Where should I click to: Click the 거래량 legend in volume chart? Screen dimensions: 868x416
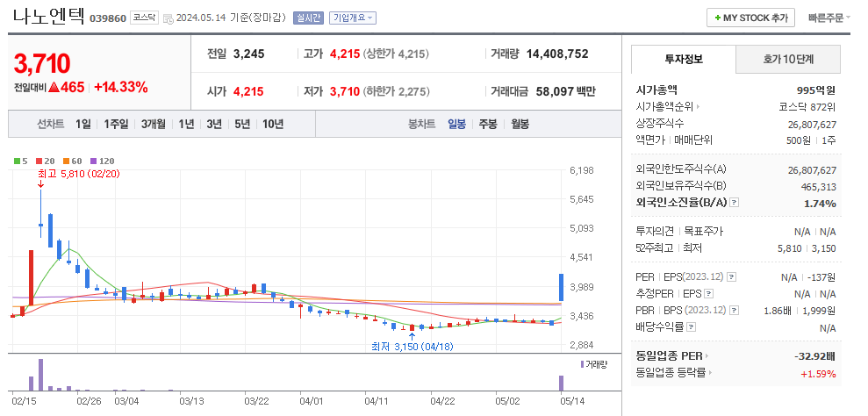click(594, 364)
